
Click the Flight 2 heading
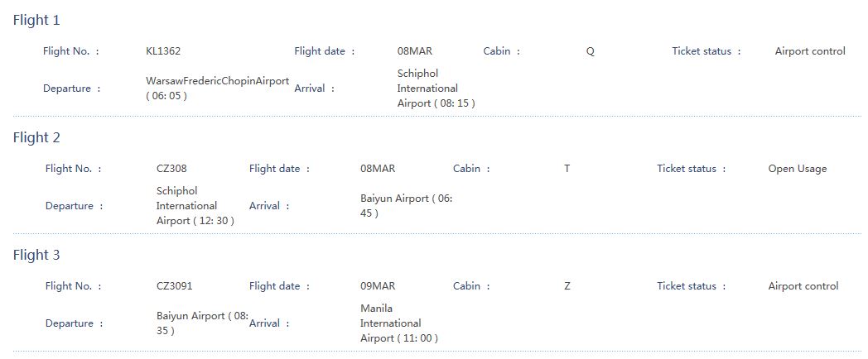(36, 138)
